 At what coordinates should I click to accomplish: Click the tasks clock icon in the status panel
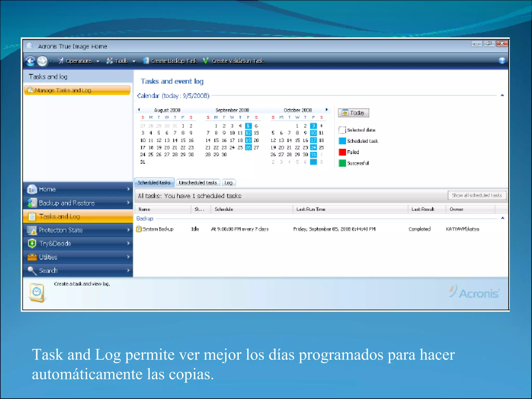coord(37,292)
